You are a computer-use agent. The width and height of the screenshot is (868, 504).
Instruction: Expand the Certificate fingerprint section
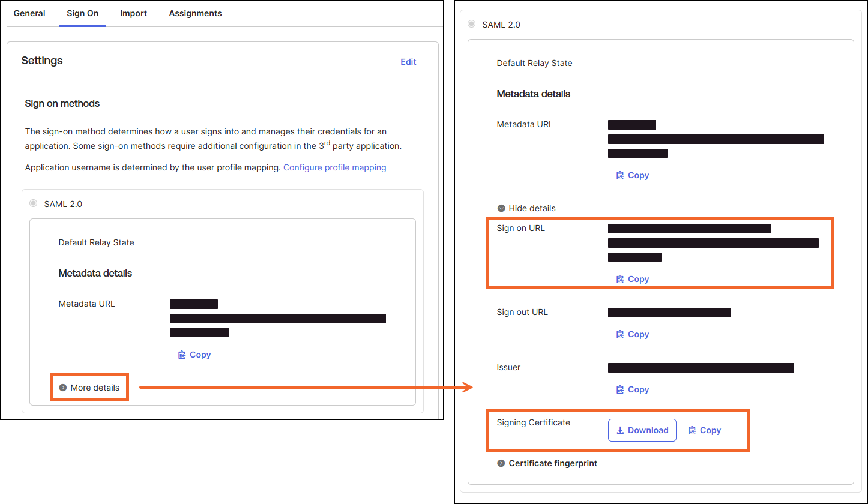[x=502, y=463]
